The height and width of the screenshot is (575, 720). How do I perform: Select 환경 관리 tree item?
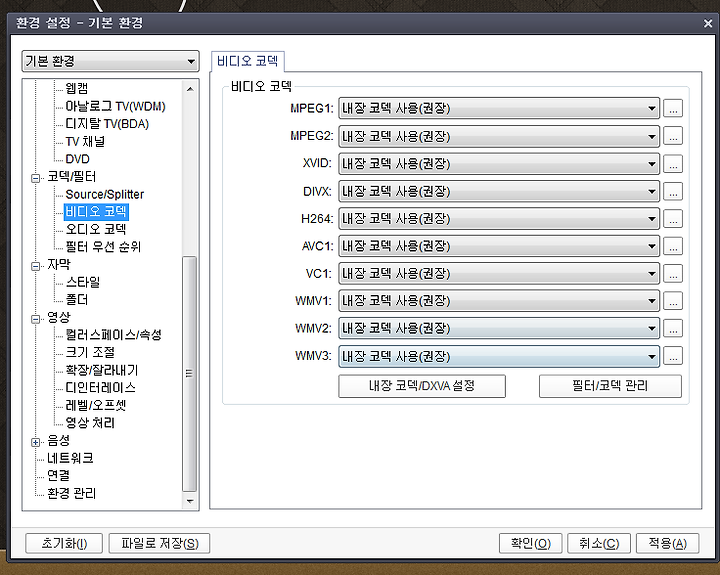(72, 493)
